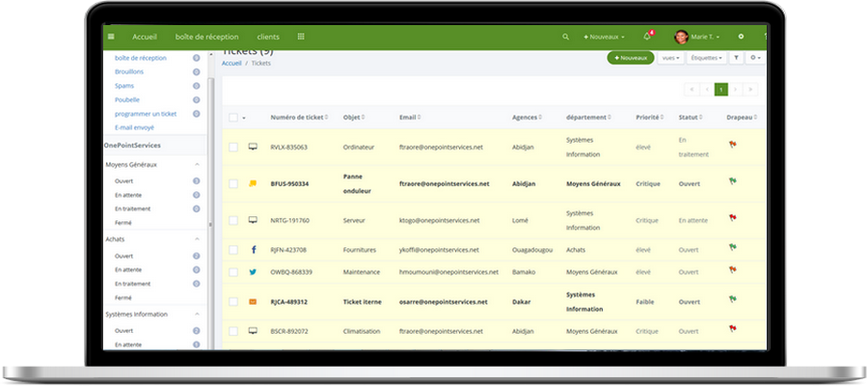Click page 1 pagination button
The height and width of the screenshot is (386, 868).
point(720,89)
